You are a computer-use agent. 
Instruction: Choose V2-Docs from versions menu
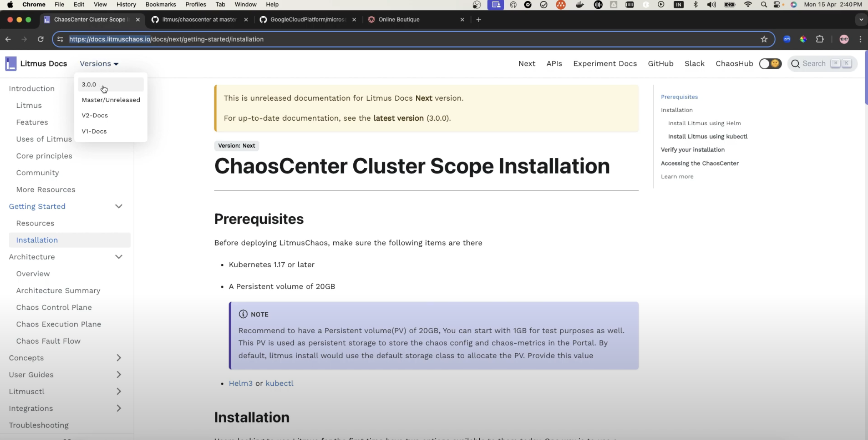pyautogui.click(x=95, y=116)
